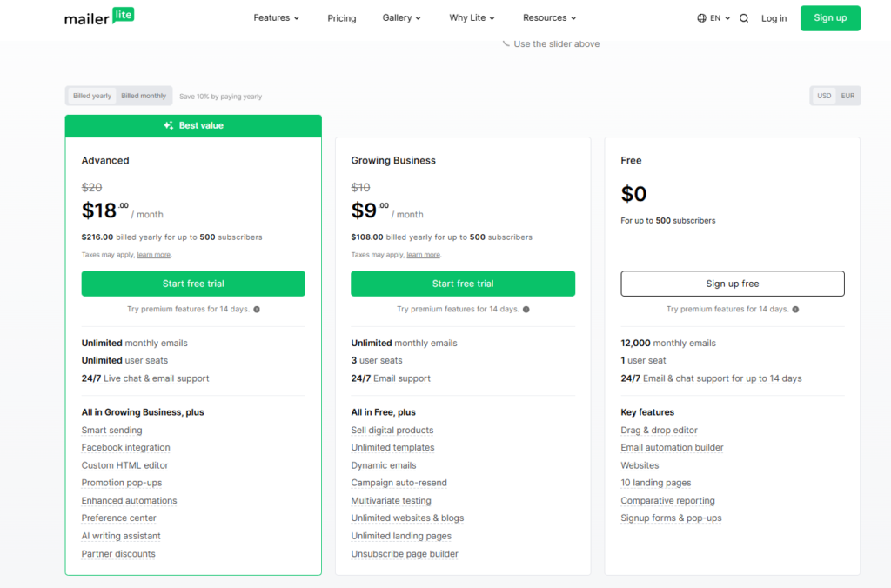Click the Best value sparkle icon
Viewport: 891px width, 588px height.
click(169, 126)
